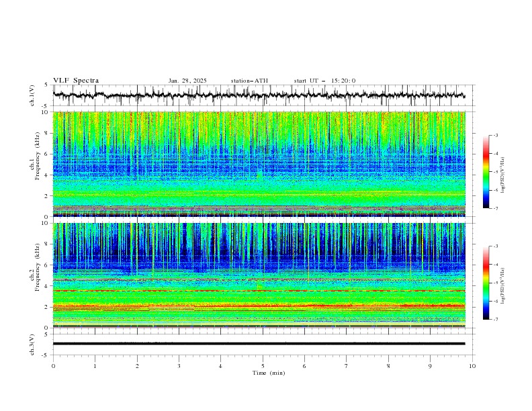Click the ch.1 spectrogram panel
Screen dimensions: 532x411
pos(259,164)
